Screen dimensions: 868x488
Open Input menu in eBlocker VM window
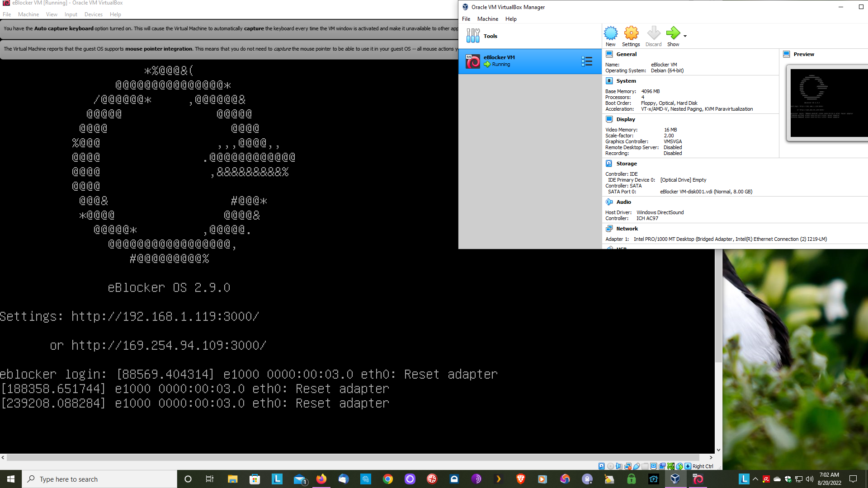(x=71, y=14)
